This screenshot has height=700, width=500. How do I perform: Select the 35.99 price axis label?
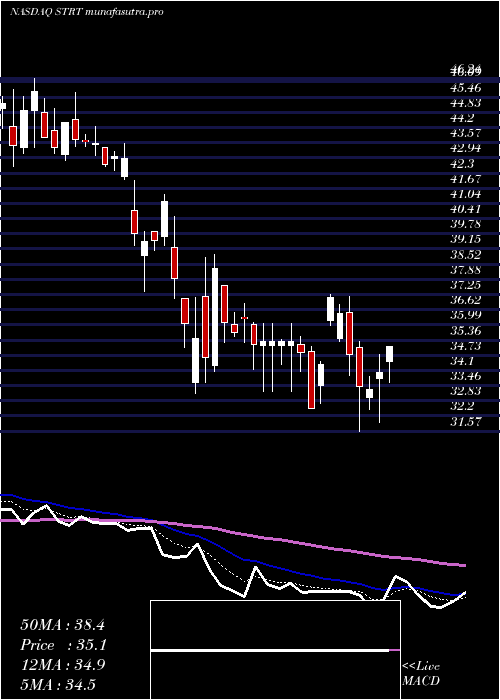point(465,315)
